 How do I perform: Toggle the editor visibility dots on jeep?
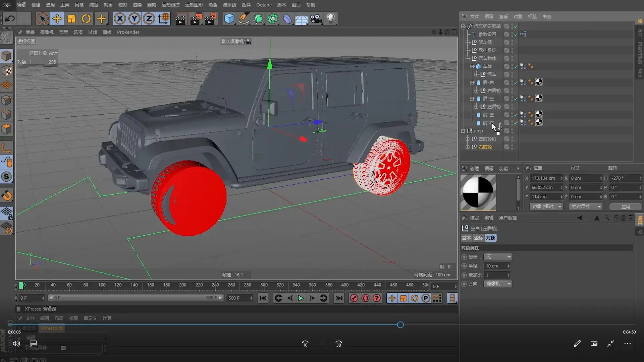click(512, 131)
